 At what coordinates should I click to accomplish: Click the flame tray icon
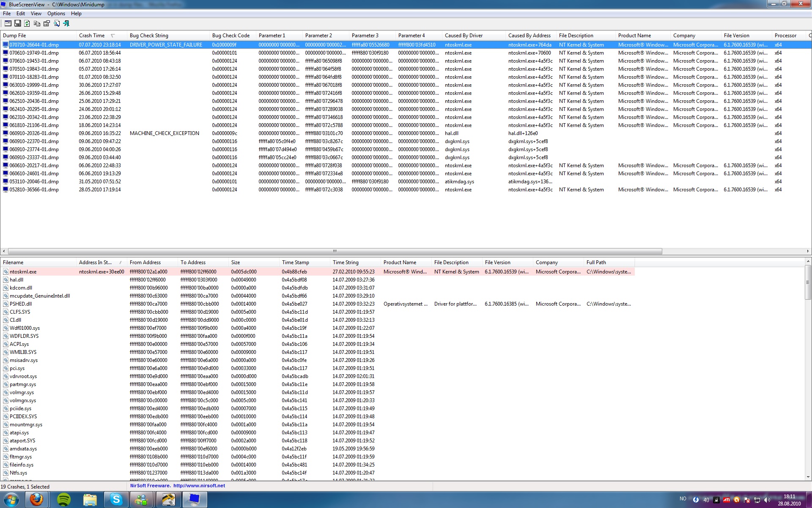[x=716, y=500]
